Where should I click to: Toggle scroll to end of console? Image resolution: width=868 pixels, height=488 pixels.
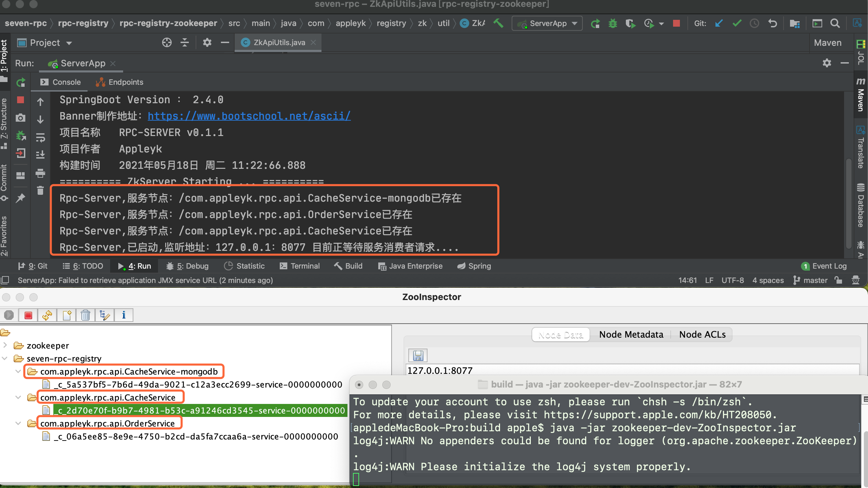pyautogui.click(x=40, y=155)
